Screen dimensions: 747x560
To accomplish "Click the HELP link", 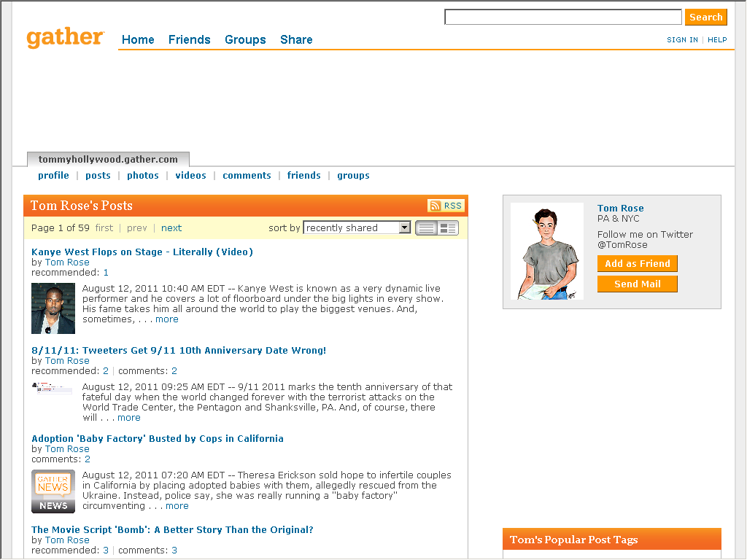I will (x=717, y=40).
